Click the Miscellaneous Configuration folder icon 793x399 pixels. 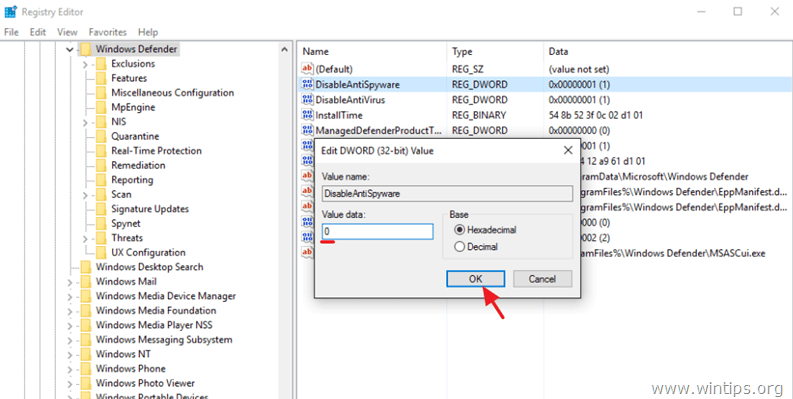coord(101,93)
